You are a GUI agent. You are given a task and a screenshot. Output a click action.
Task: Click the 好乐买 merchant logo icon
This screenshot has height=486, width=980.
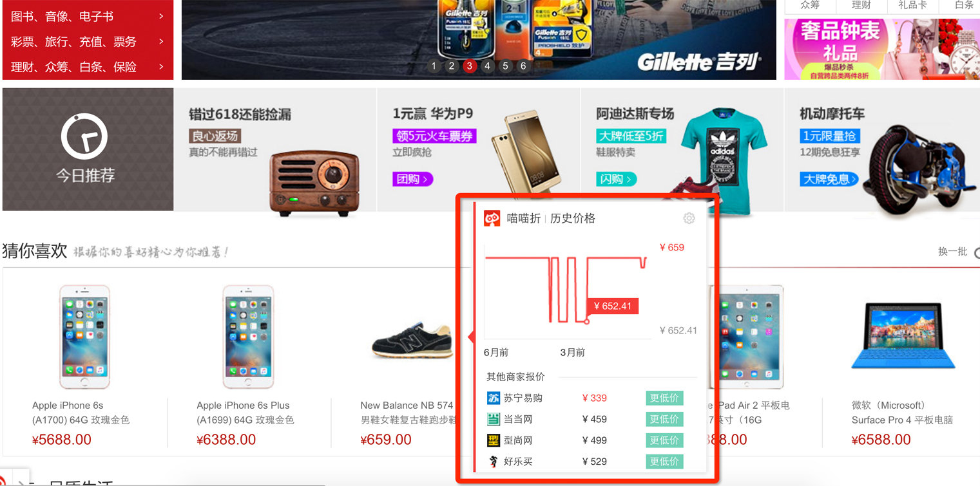point(493,462)
